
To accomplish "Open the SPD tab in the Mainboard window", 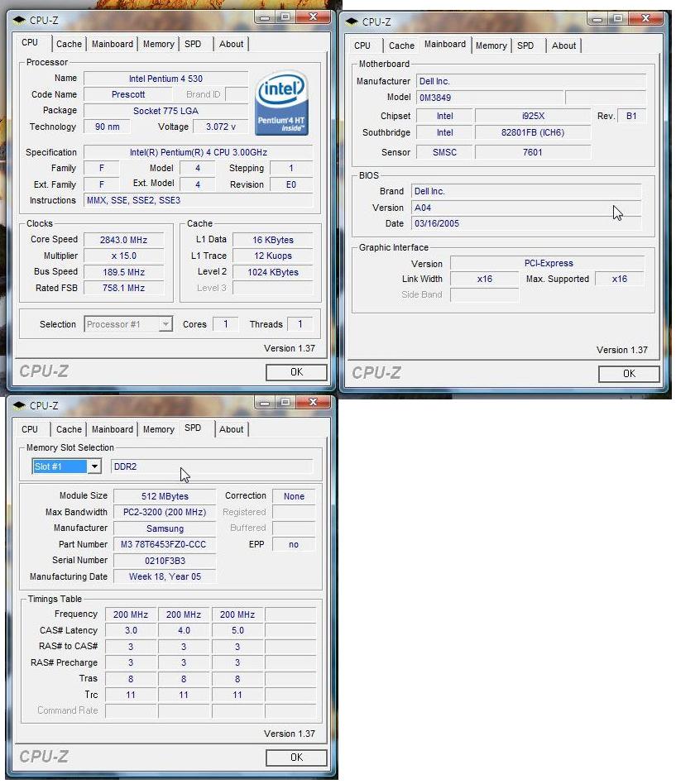I will click(x=525, y=45).
